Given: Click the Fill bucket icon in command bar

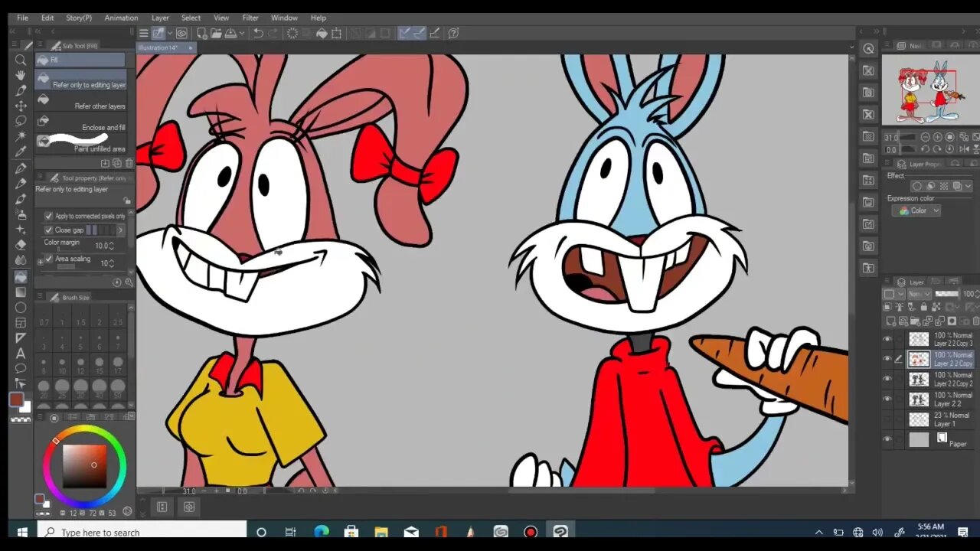Looking at the screenshot, I should click(x=322, y=33).
